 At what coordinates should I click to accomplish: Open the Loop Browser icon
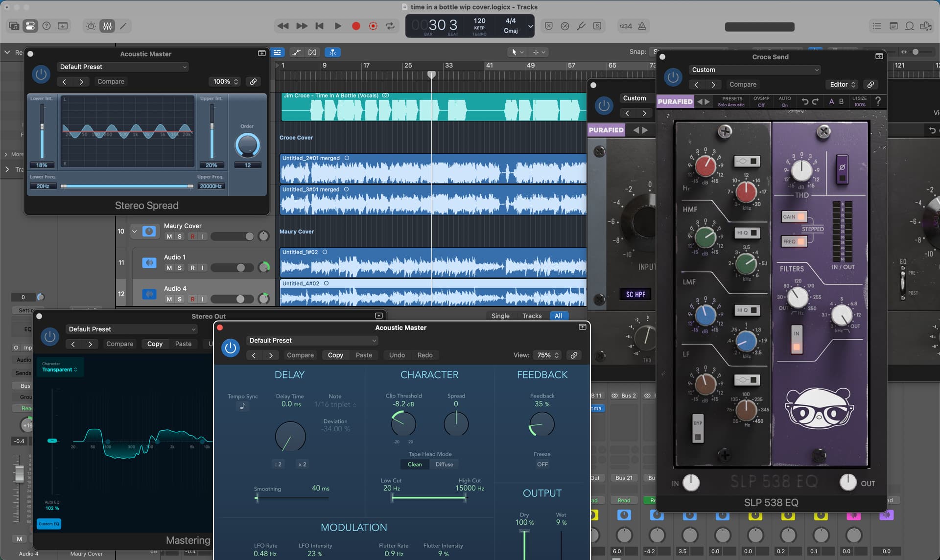tap(910, 26)
